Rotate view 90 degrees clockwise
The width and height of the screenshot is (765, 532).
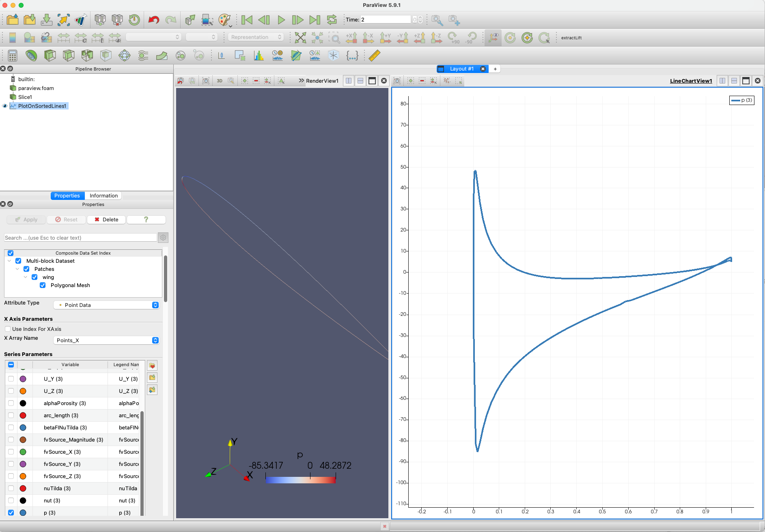(453, 37)
